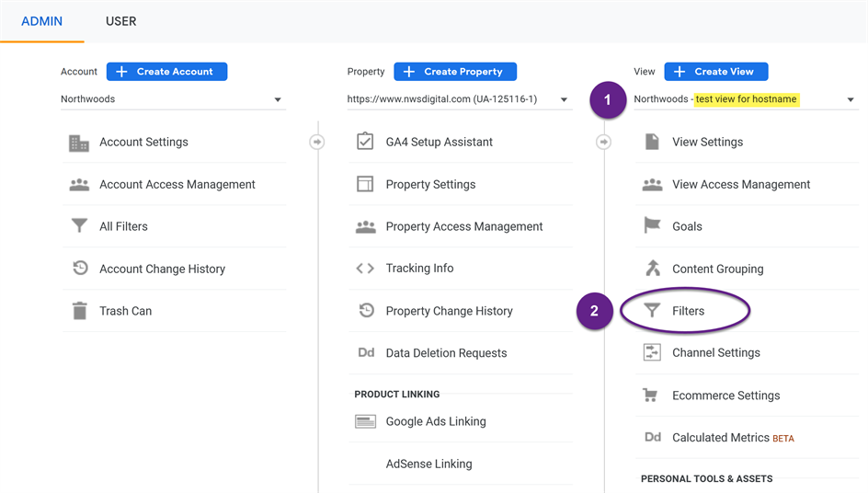The width and height of the screenshot is (868, 493).
Task: Click the Account Access Management people icon
Action: click(79, 185)
